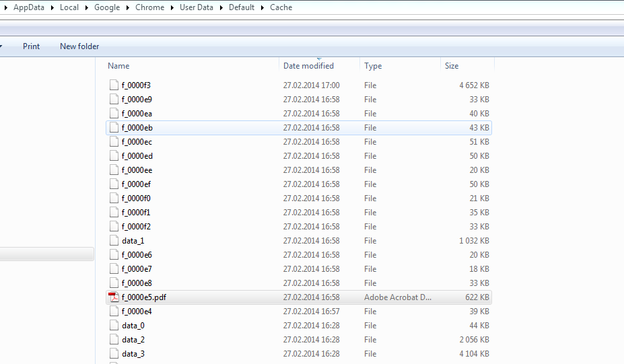624x364 pixels.
Task: Click the Adobe PDF icon of f_0000e5.pdf
Action: click(114, 297)
